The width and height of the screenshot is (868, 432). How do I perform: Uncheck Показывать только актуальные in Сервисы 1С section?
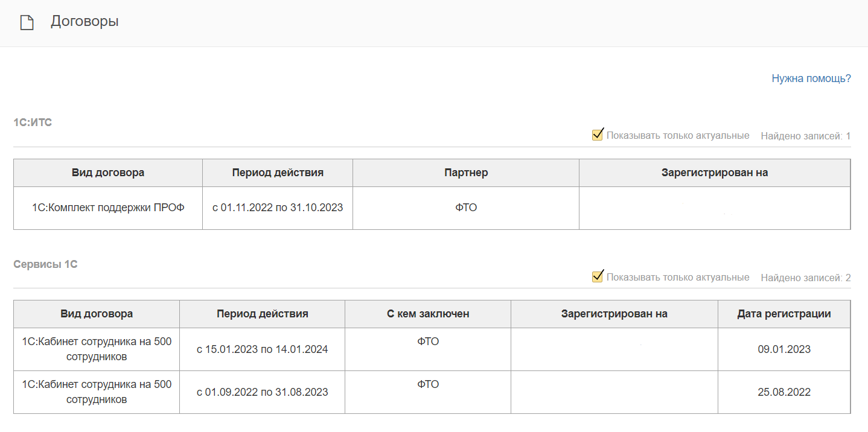[598, 277]
